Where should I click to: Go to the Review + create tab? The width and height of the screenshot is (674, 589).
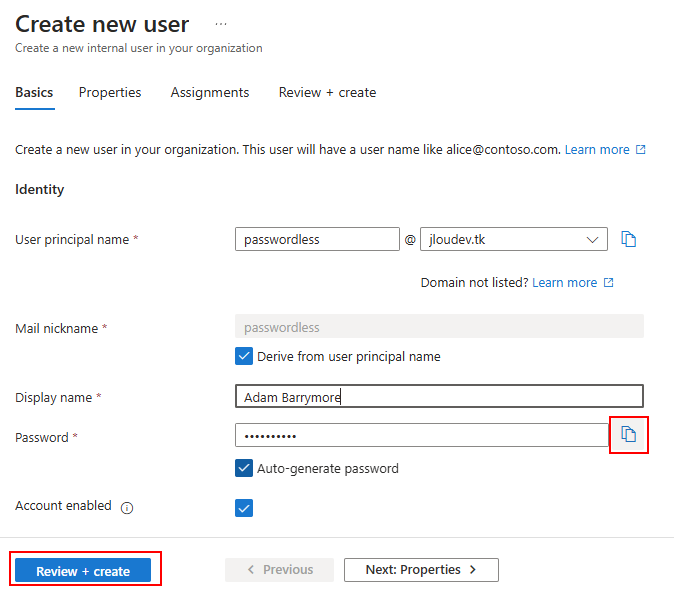tap(328, 92)
